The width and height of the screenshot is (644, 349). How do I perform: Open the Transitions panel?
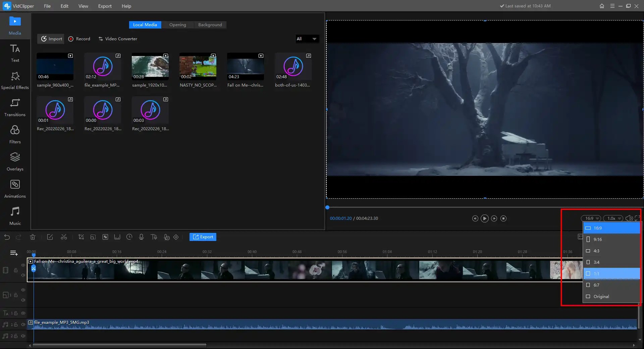point(15,107)
